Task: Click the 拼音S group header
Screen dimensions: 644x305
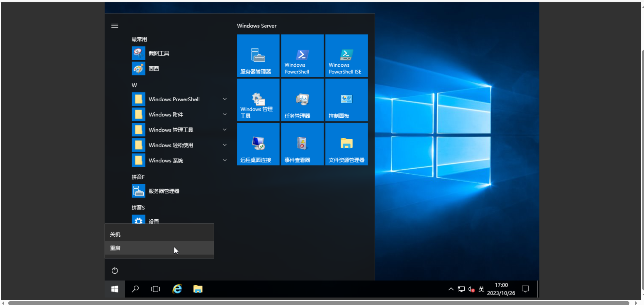Action: click(138, 208)
